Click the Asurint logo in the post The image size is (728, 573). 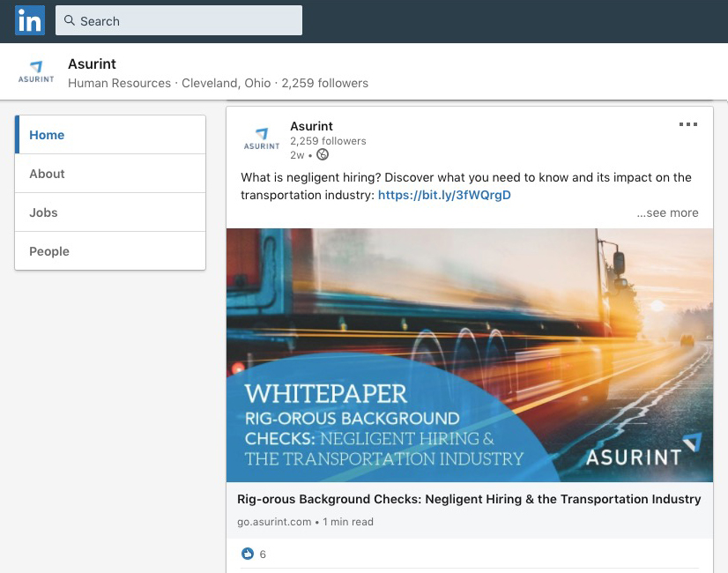[262, 138]
